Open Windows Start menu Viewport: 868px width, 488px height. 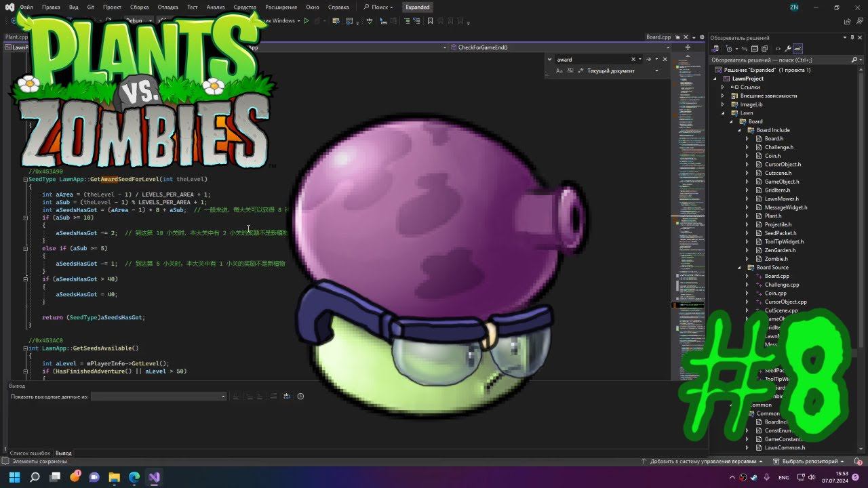[14, 477]
